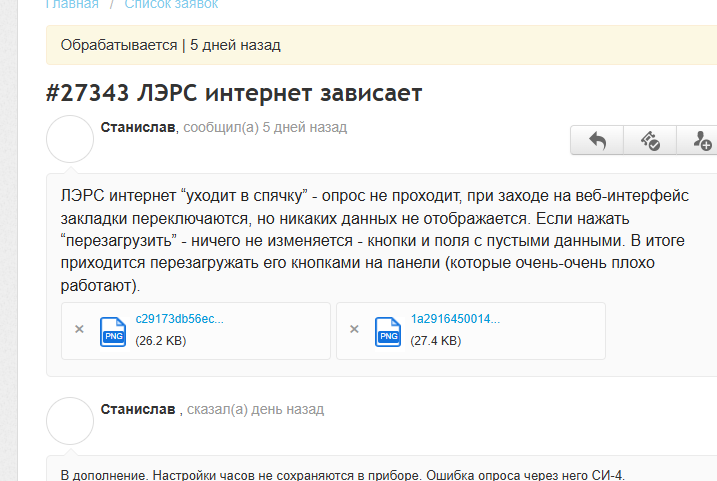
Task: Open Список заявок breadcrumb link
Action: point(171,5)
